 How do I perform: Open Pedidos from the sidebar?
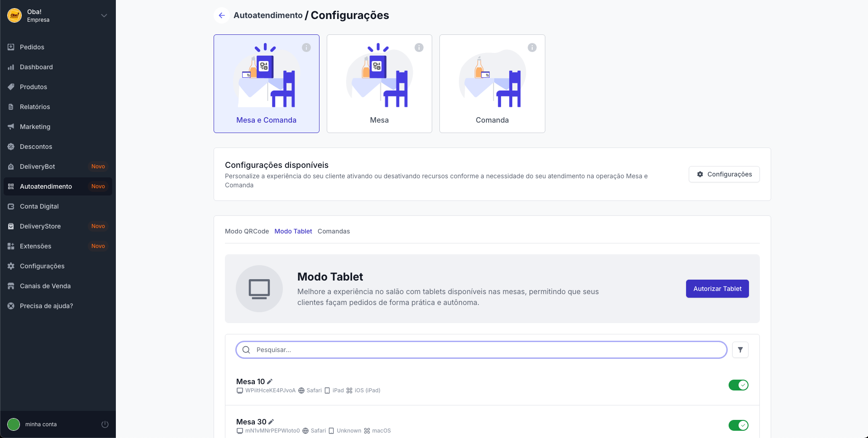(32, 47)
